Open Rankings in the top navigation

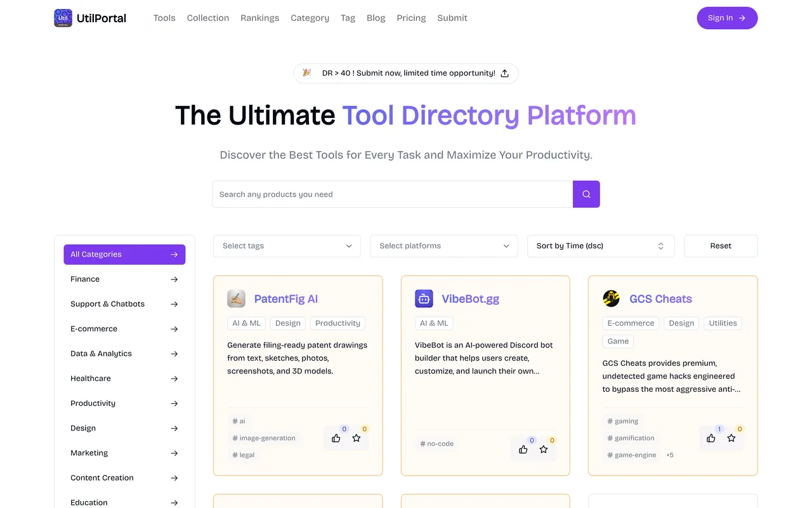[259, 18]
